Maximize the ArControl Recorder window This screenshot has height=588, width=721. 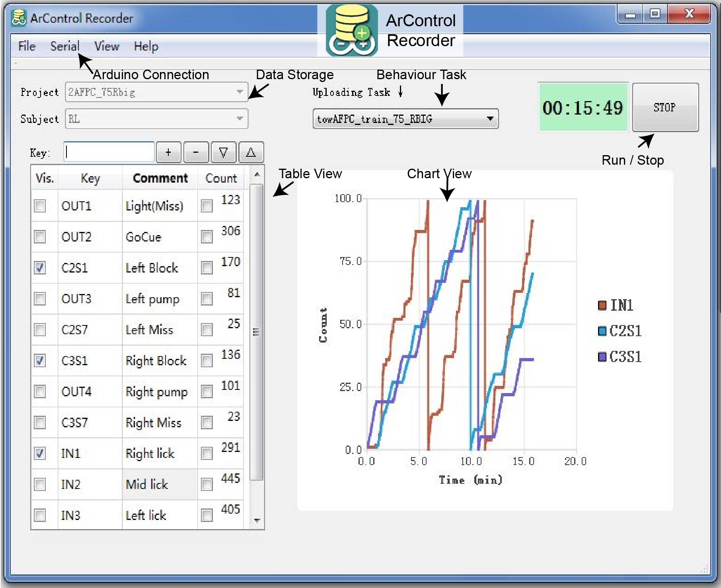pos(655,15)
